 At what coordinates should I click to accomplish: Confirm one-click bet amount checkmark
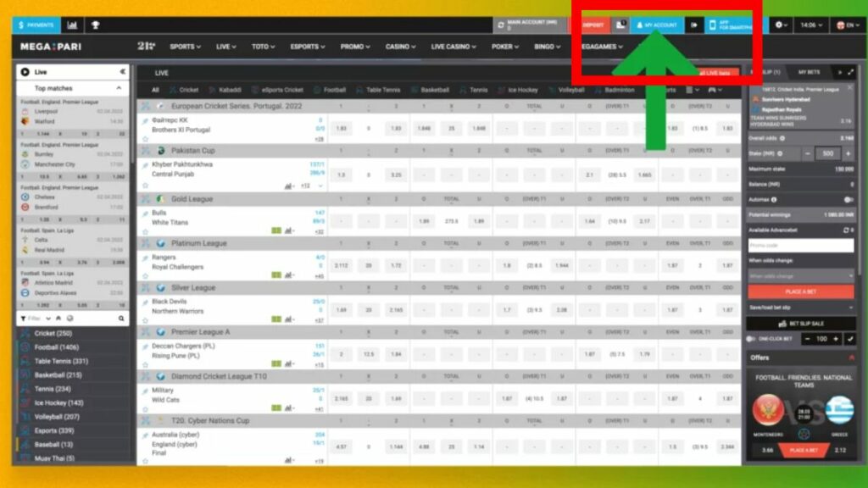[850, 339]
